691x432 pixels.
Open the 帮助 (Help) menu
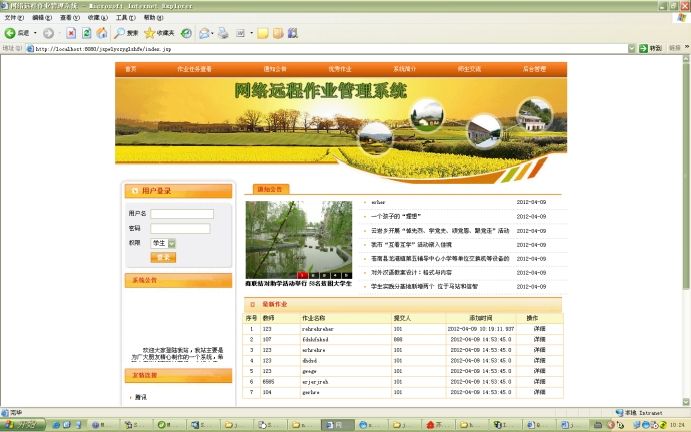(153, 18)
